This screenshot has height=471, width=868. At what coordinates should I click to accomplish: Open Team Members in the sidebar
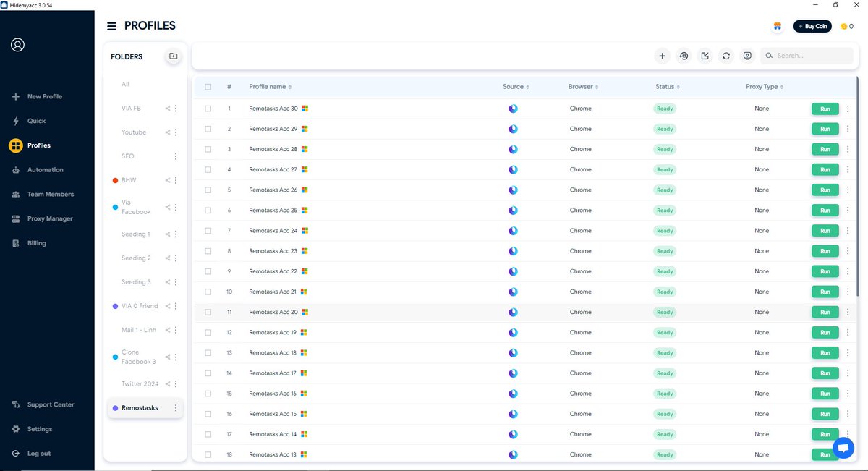point(43,195)
